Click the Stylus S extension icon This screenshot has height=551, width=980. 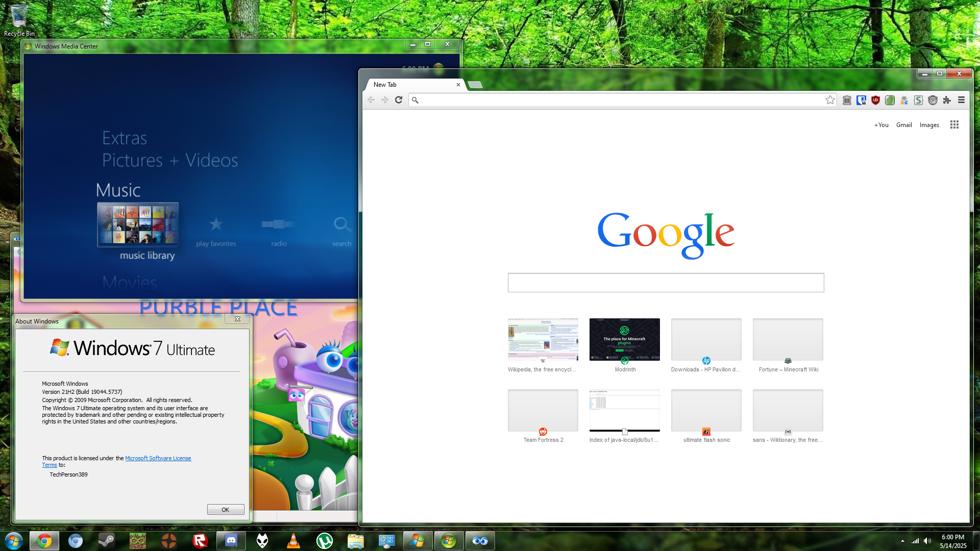918,100
